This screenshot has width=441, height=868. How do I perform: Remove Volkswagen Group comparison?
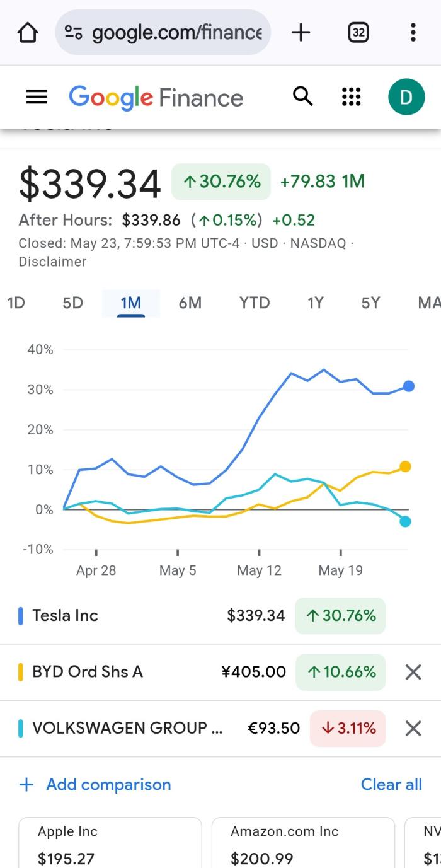[x=413, y=729]
